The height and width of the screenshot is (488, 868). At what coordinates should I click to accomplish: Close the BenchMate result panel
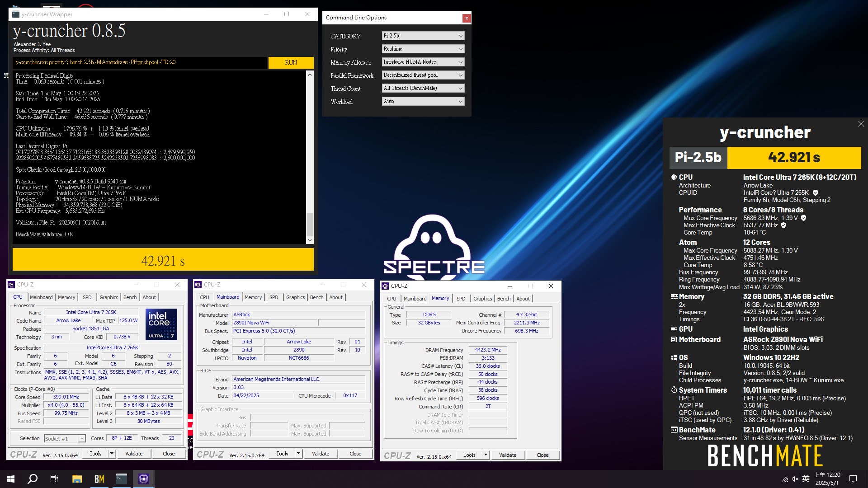click(861, 124)
